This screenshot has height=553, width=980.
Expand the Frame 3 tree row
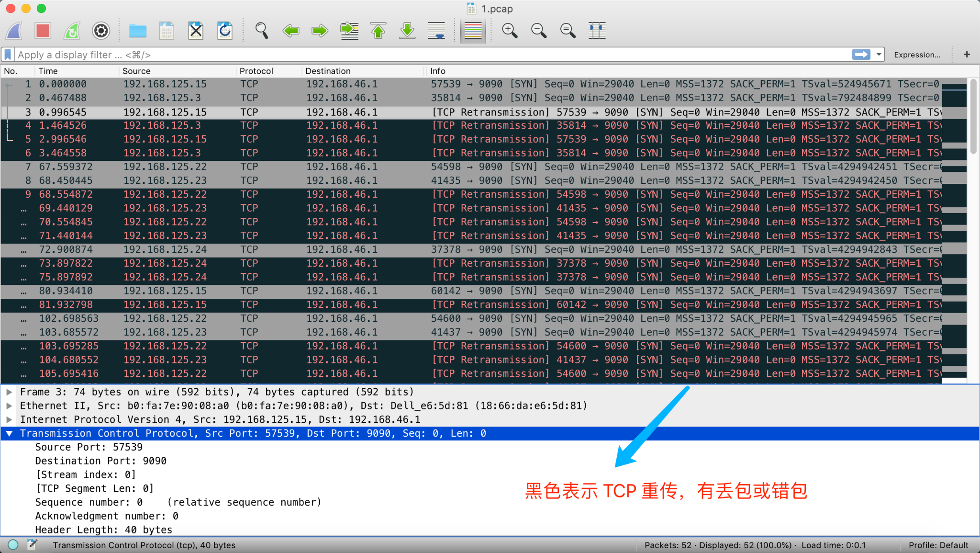[9, 392]
